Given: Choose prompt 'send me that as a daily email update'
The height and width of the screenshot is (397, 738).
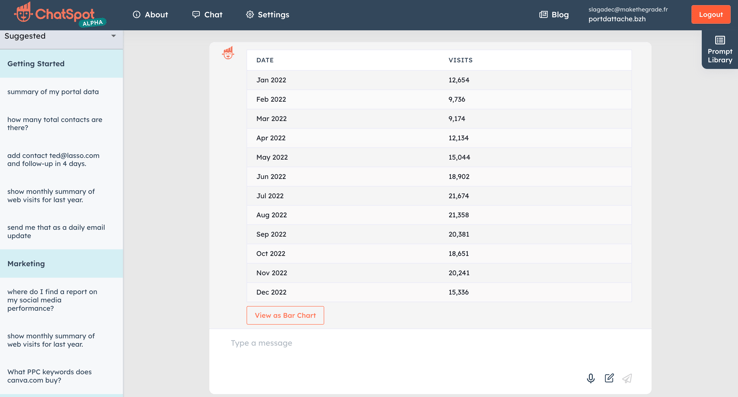Looking at the screenshot, I should point(56,231).
